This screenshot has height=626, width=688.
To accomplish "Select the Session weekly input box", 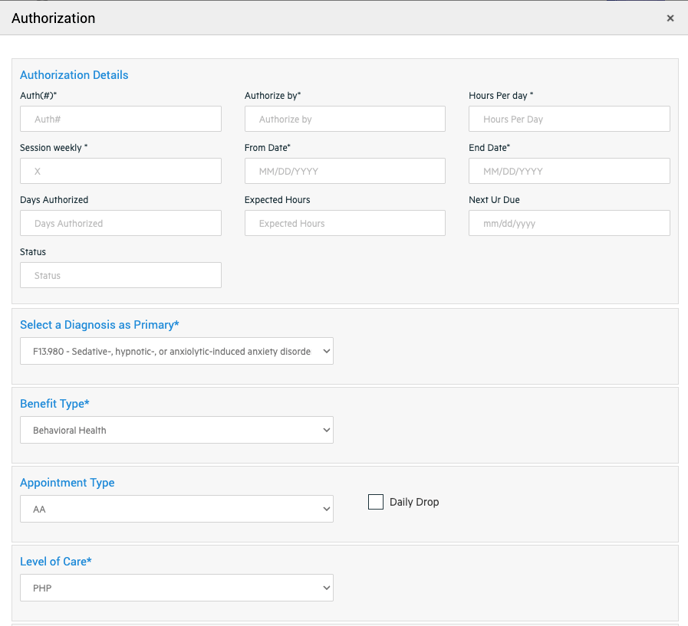I will point(120,171).
